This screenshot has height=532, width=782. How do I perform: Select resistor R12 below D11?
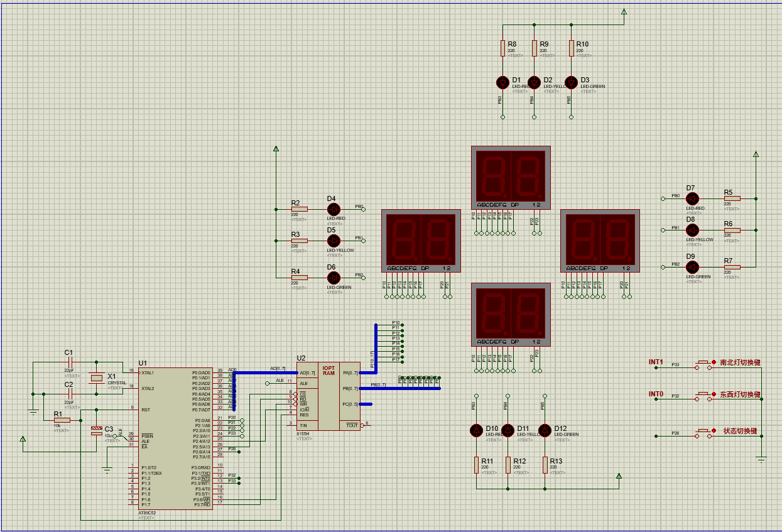(x=508, y=465)
